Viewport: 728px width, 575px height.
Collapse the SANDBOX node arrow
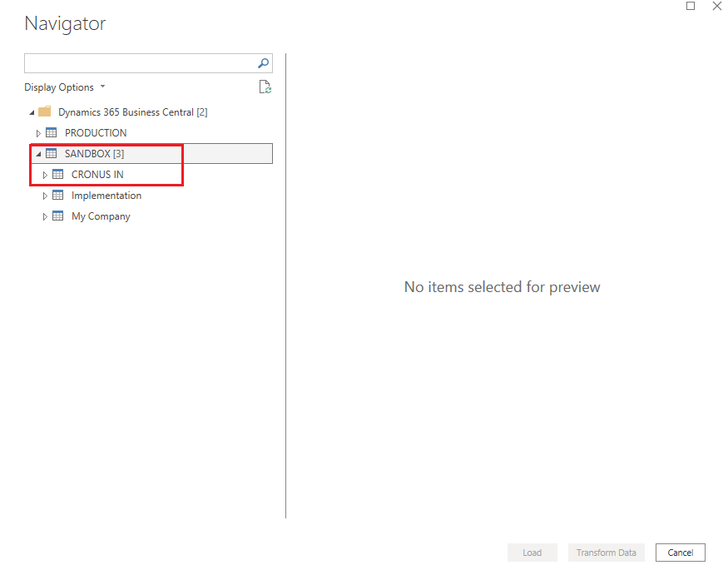[x=38, y=154]
